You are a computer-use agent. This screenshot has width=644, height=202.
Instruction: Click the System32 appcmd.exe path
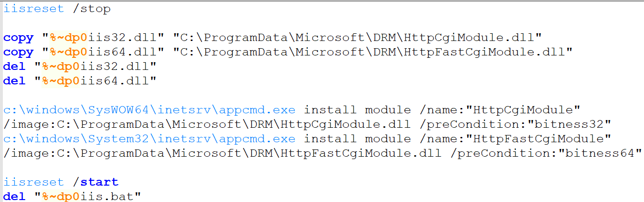coord(149,139)
